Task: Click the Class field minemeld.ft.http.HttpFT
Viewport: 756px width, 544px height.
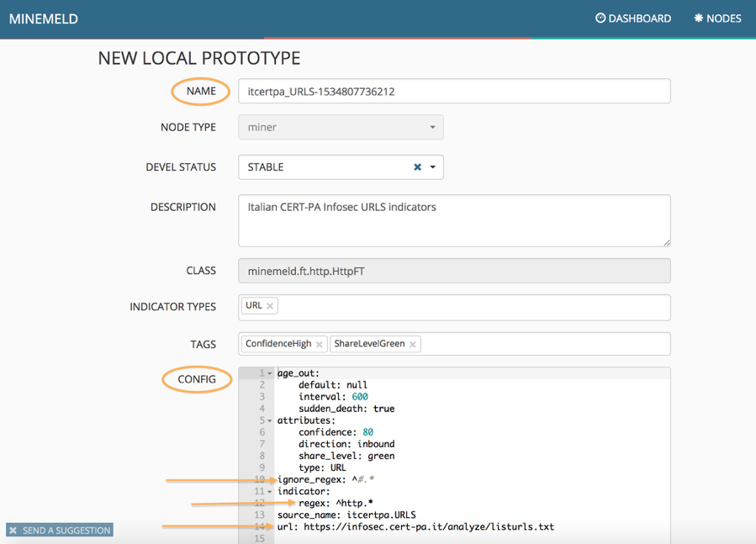Action: tap(454, 271)
